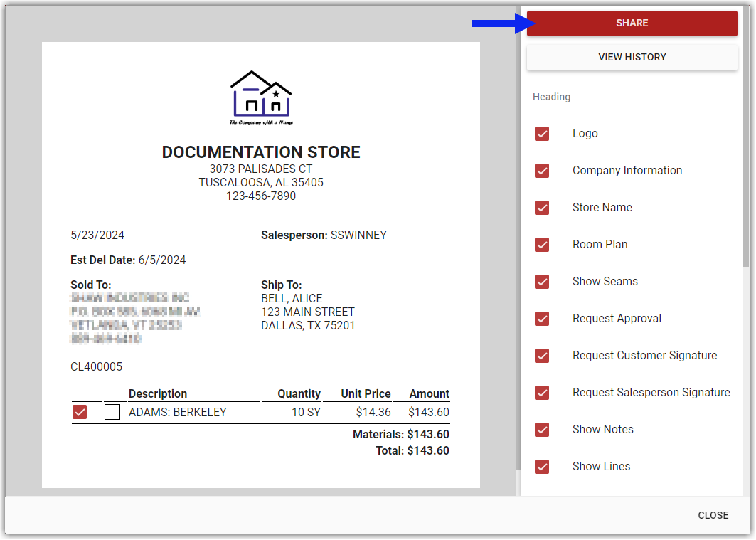This screenshot has width=756, height=540.
Task: Toggle the Company Information checkbox
Action: (542, 171)
